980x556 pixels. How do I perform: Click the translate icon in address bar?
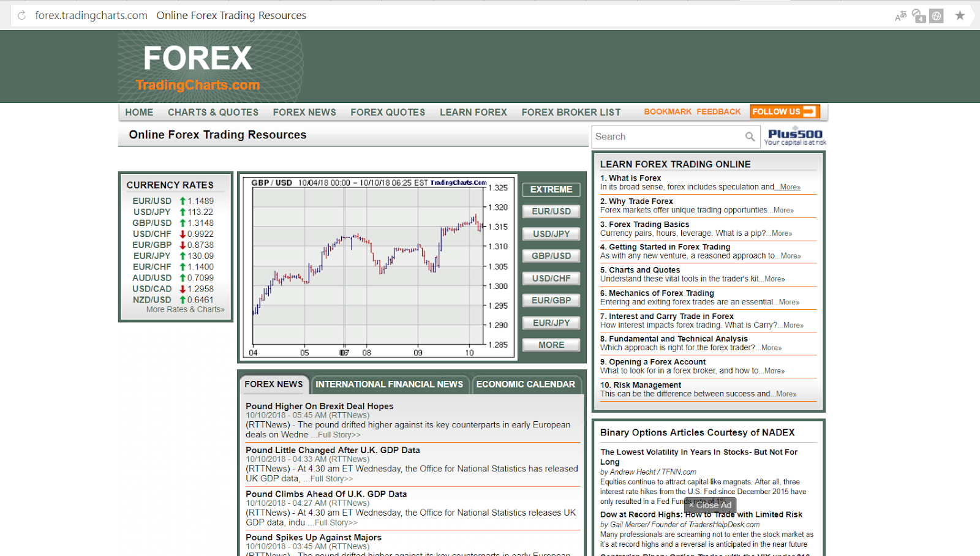(900, 16)
